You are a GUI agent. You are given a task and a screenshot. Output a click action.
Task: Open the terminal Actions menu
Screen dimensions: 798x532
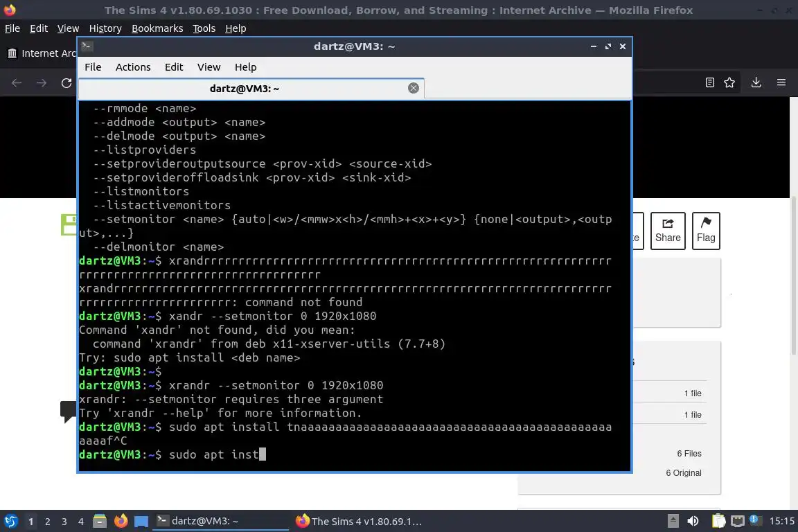tap(133, 67)
